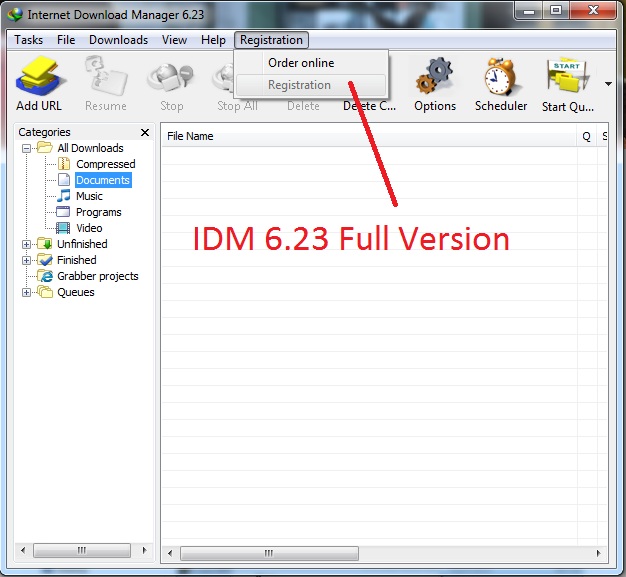Click the Add URL toolbar icon

39,77
